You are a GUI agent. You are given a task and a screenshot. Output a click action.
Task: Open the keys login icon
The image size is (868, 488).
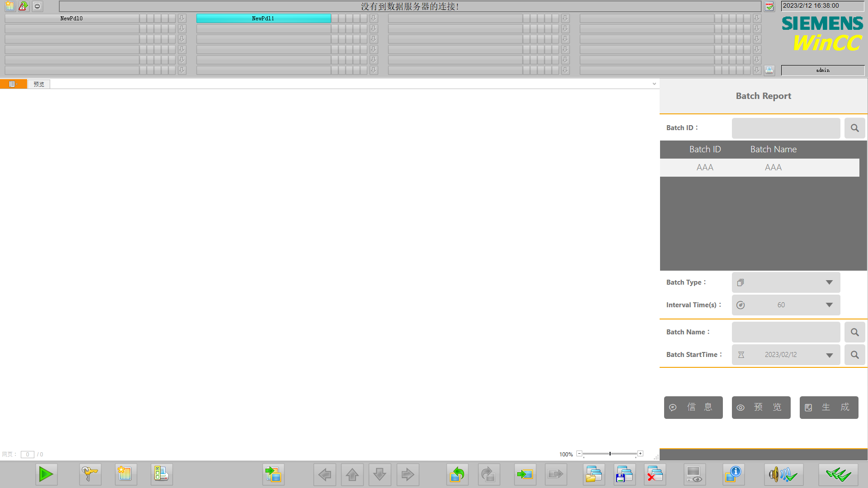click(x=90, y=474)
